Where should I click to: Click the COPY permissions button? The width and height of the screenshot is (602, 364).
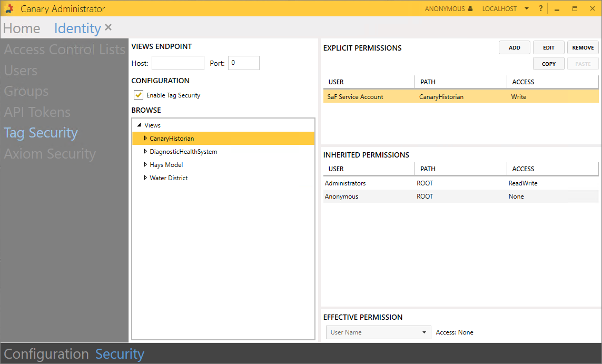[x=549, y=64]
